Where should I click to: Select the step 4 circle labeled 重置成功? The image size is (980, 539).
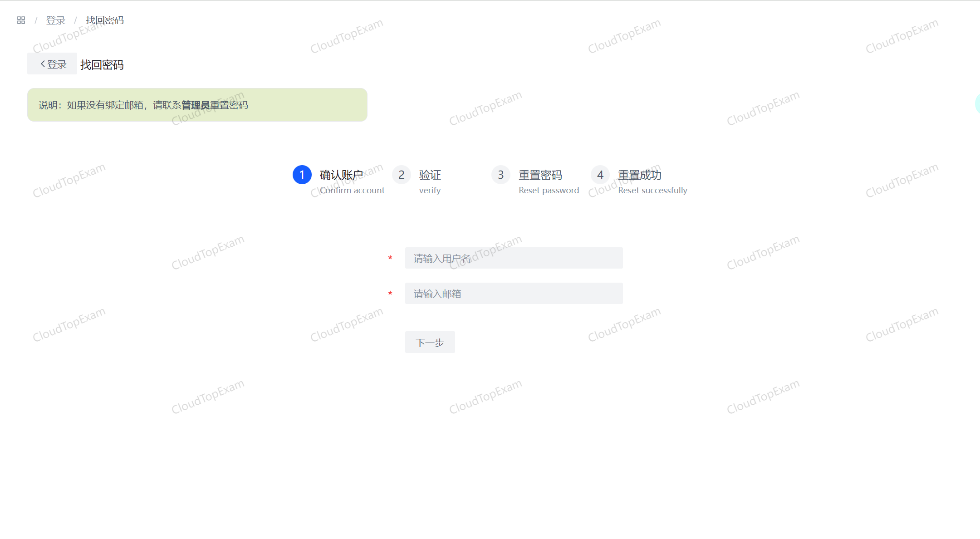[x=600, y=175]
